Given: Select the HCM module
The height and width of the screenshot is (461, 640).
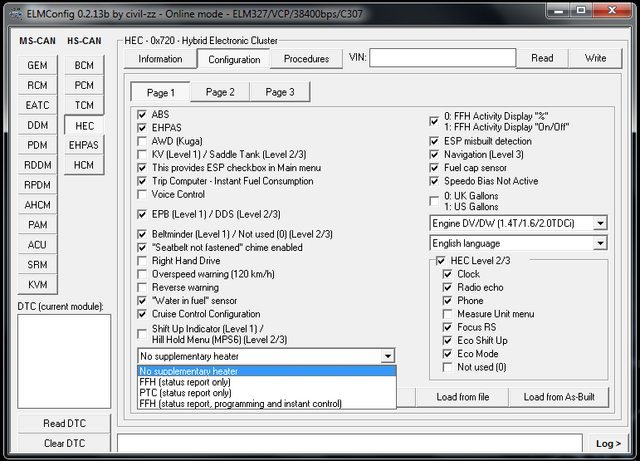Looking at the screenshot, I should 84,165.
